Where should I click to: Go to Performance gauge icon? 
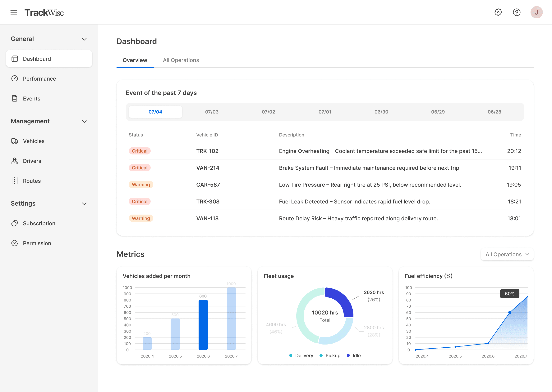[x=15, y=79]
